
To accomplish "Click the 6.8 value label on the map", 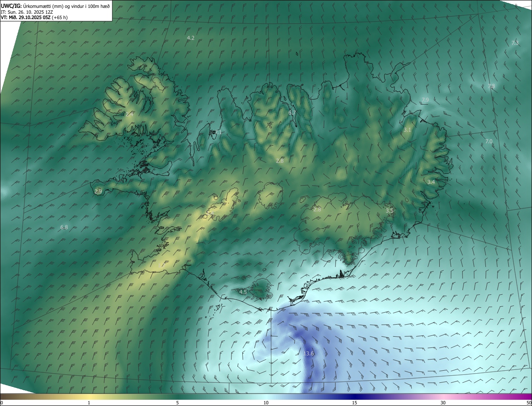I will tap(64, 227).
